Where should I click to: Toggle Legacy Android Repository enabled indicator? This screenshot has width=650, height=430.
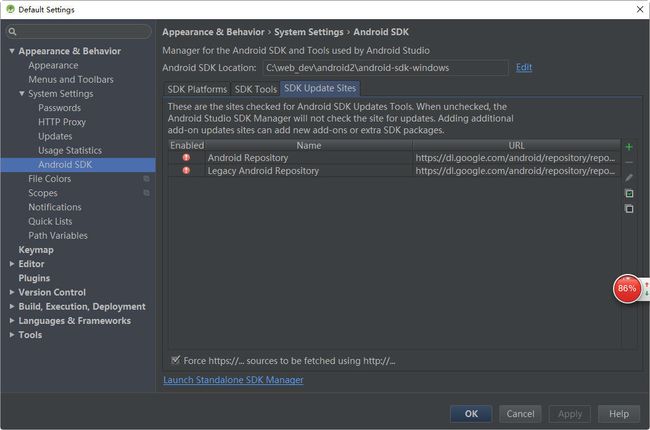click(186, 170)
